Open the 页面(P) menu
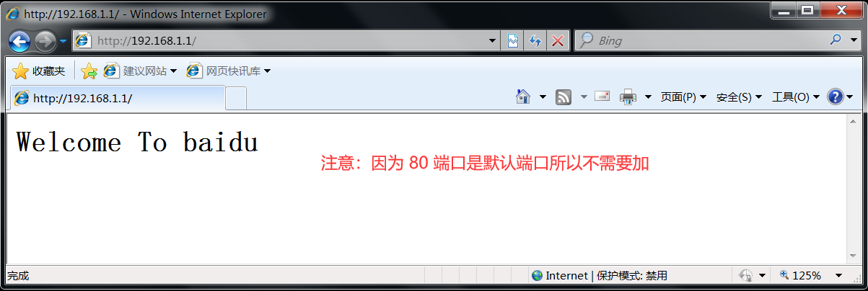 683,97
